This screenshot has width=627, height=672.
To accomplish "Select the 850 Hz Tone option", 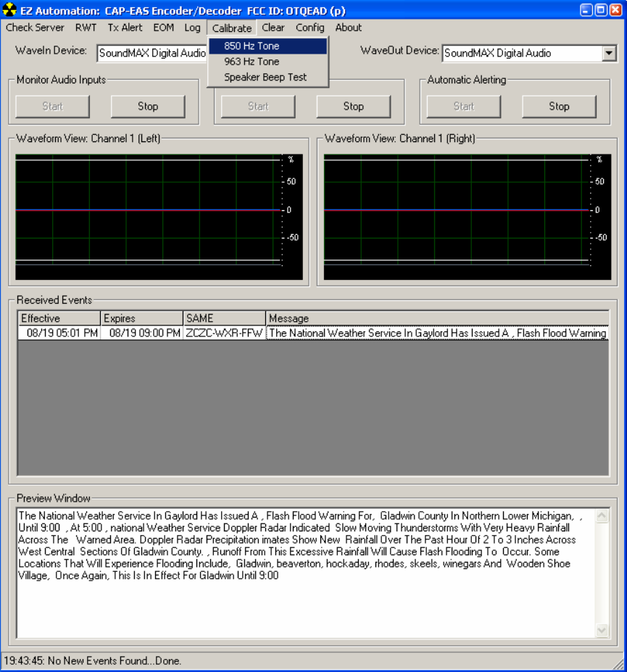I will click(x=268, y=46).
